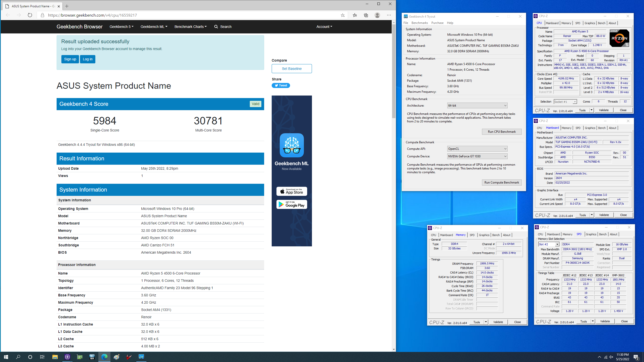Viewport: 644px width, 362px height.
Task: Open browser settings and more menu
Action: [389, 15]
